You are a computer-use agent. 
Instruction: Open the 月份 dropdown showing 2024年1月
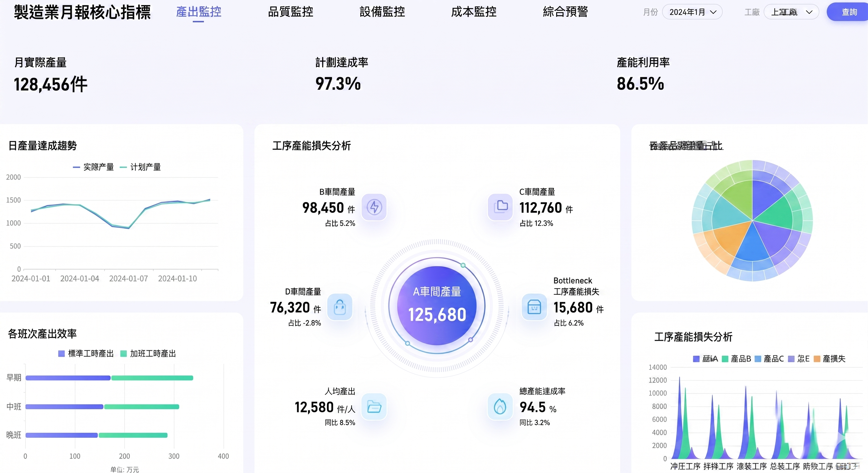click(x=692, y=12)
